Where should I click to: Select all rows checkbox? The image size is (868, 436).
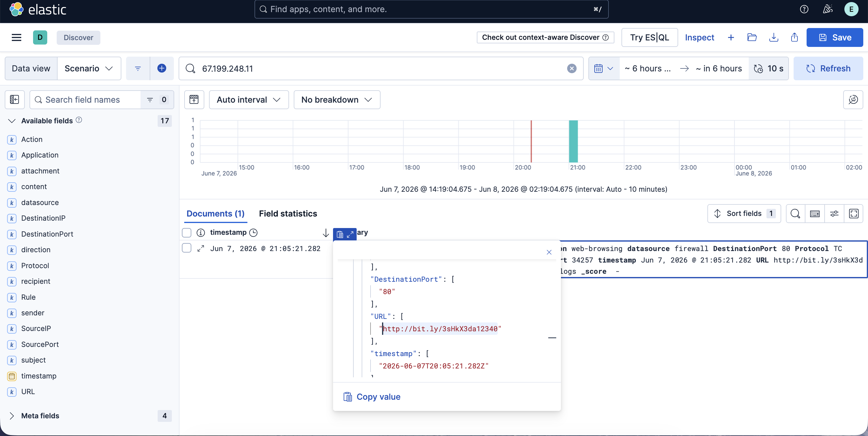click(x=187, y=233)
